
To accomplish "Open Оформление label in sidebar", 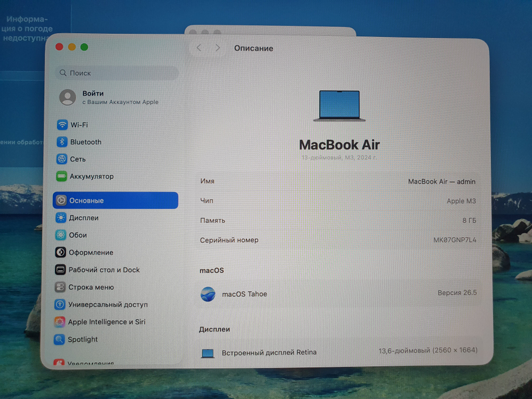I will 91,252.
